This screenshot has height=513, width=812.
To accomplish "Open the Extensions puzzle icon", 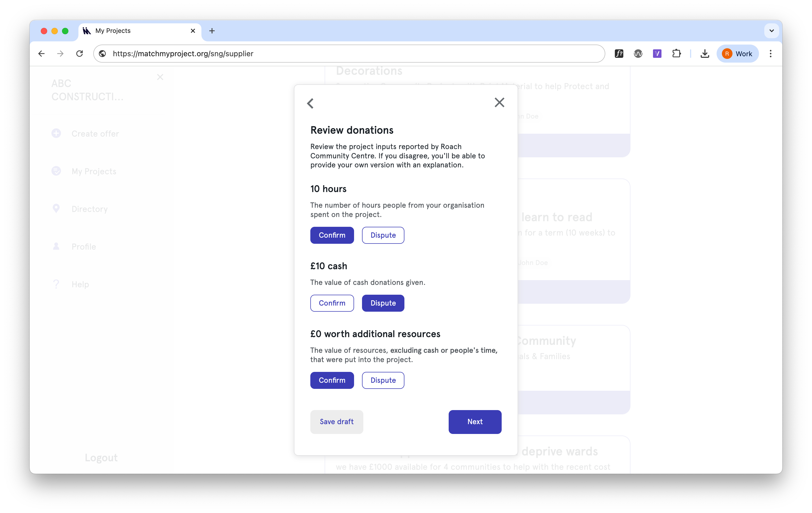I will click(x=676, y=54).
